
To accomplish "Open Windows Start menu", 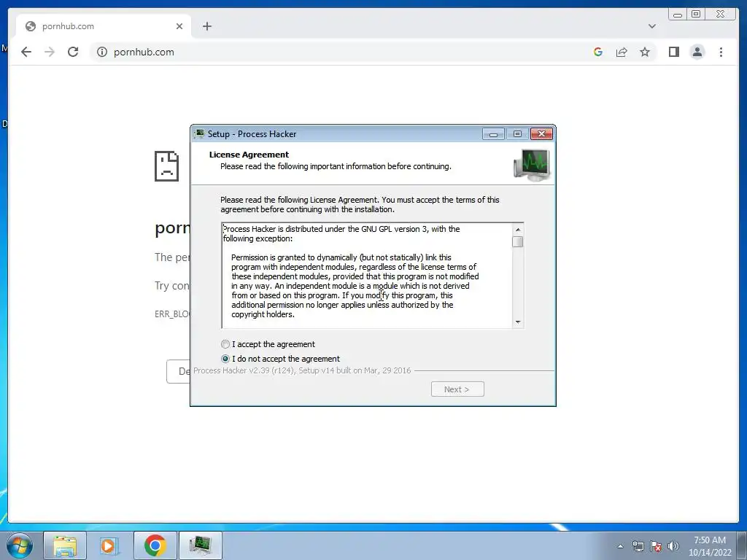I will pos(20,545).
